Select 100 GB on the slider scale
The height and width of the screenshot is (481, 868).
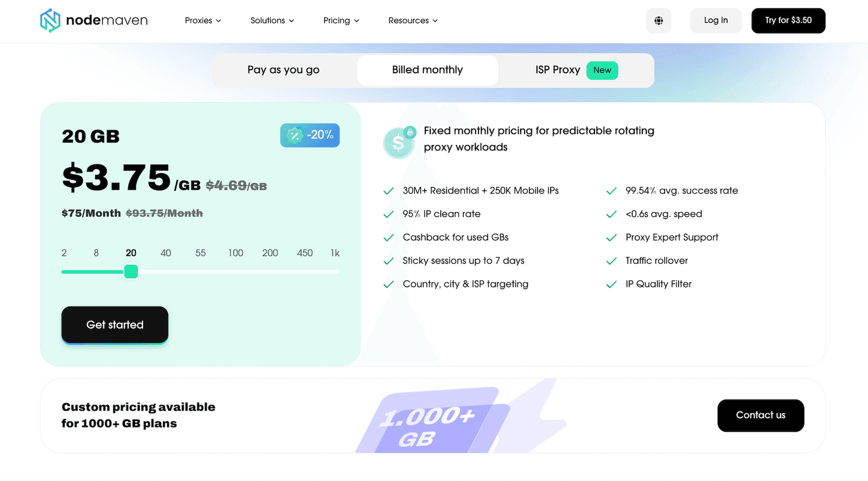(x=235, y=253)
